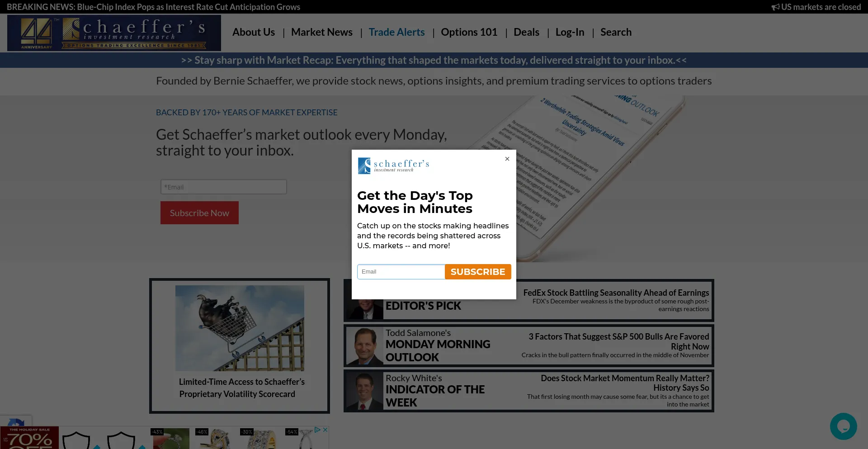
Task: Click the Schaeffer's 44th anniversary header logo
Action: (x=114, y=33)
